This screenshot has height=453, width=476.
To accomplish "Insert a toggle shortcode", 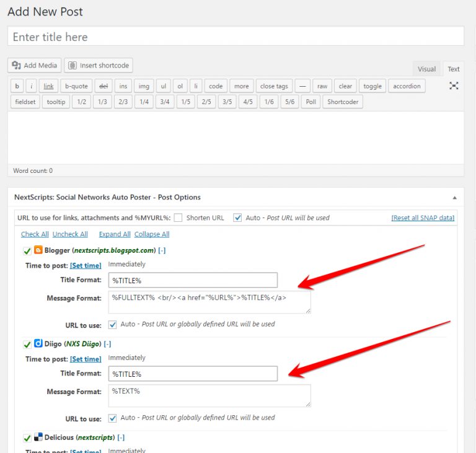I will coord(372,86).
